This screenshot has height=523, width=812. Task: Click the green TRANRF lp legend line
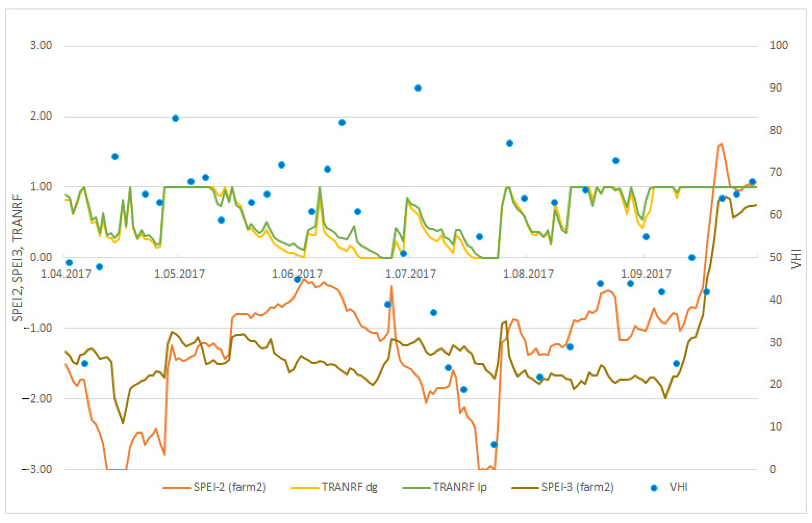(416, 488)
